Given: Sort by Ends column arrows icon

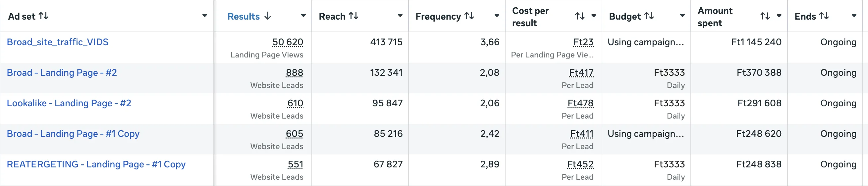Looking at the screenshot, I should (x=824, y=16).
